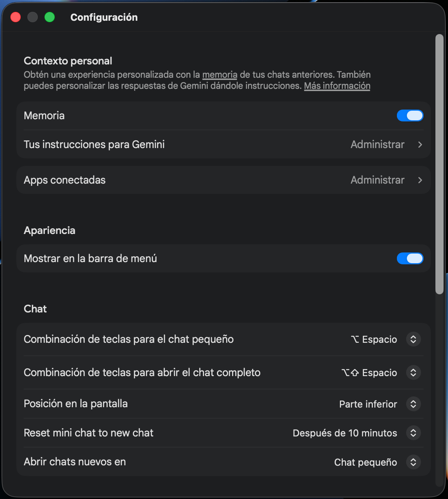This screenshot has height=499, width=448.
Task: Open the memoria hyperlink in description
Action: pos(220,75)
